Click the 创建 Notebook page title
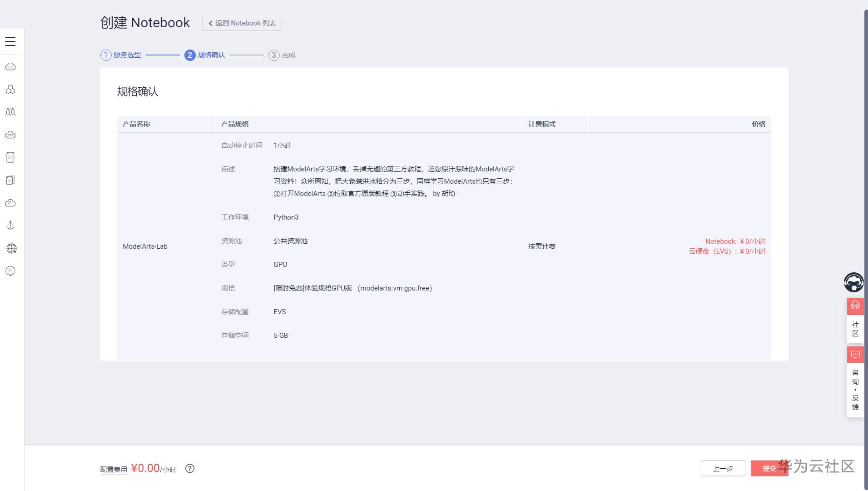Viewport: 868px width, 491px height. coord(145,23)
